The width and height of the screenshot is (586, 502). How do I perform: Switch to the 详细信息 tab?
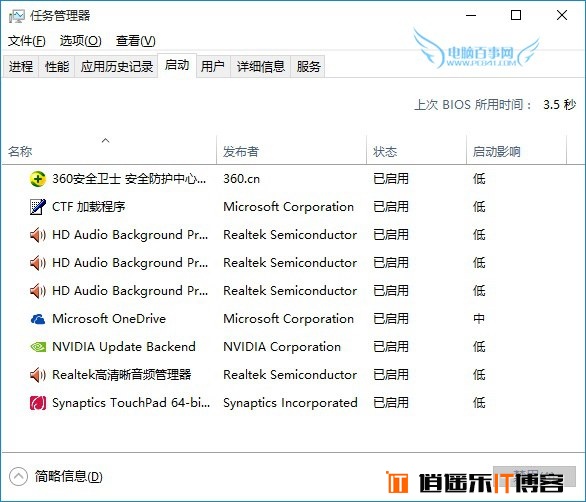261,67
